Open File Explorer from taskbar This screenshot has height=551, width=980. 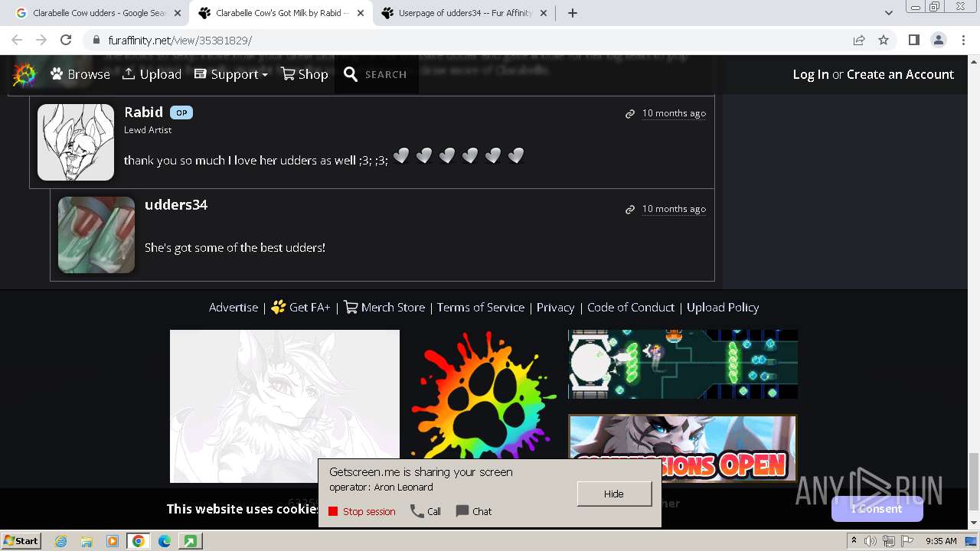coord(87,541)
